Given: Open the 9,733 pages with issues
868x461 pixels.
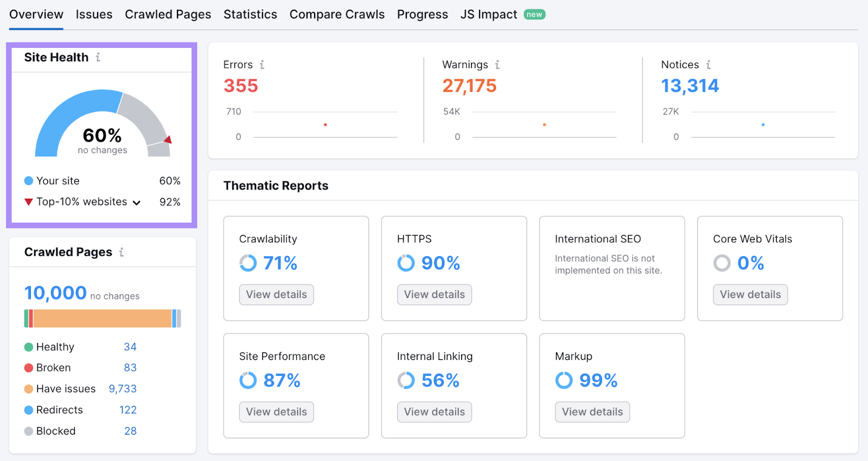Looking at the screenshot, I should (x=123, y=389).
